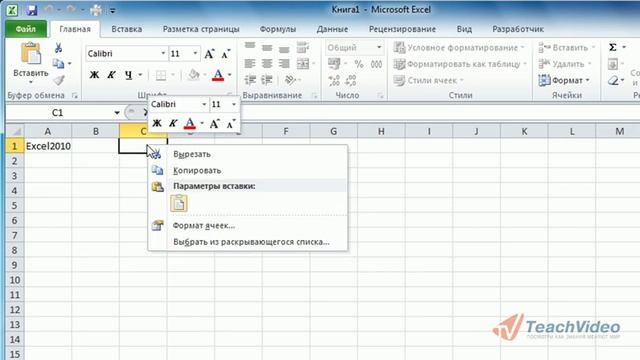Click the increase decimal icon
Image resolution: width=640 pixels, height=360 pixels.
(334, 80)
